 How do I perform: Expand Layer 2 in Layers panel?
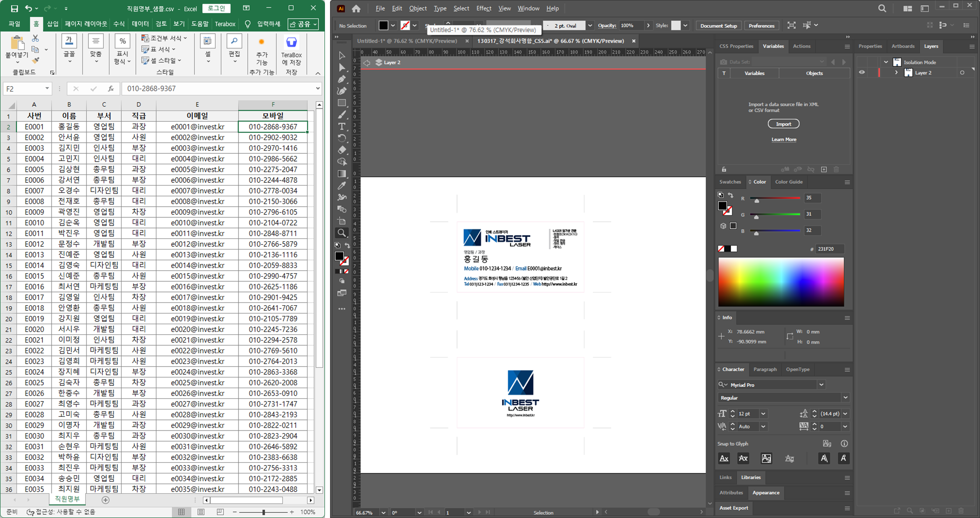point(896,73)
